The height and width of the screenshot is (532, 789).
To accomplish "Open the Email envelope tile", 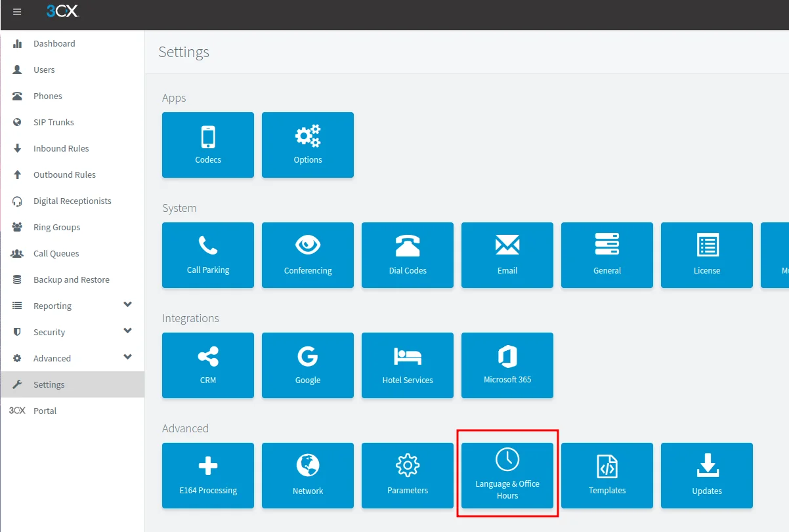I will pos(507,255).
